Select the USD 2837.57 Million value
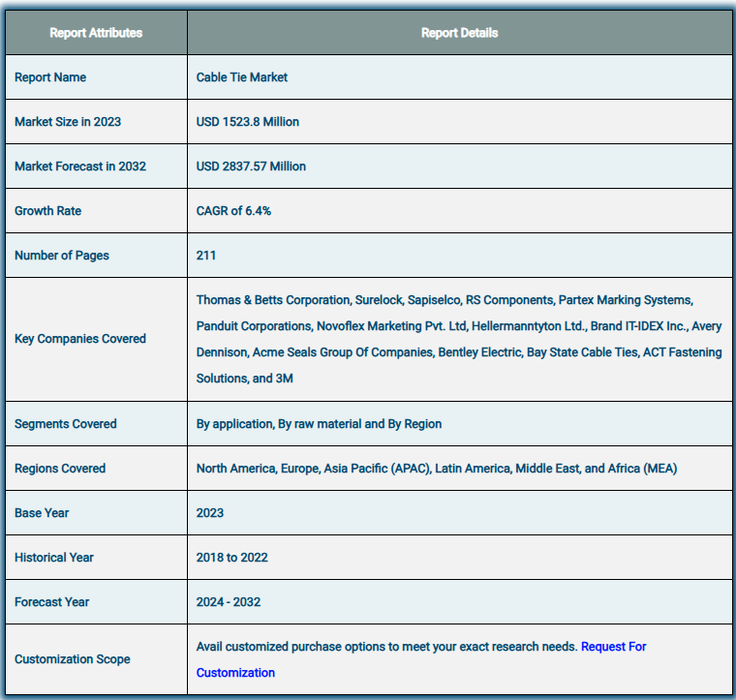This screenshot has width=736, height=700. (251, 167)
